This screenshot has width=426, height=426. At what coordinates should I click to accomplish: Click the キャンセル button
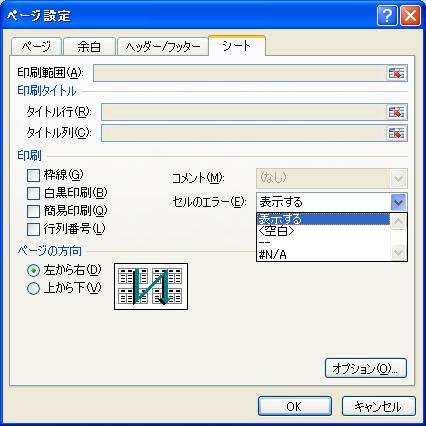coord(379,406)
